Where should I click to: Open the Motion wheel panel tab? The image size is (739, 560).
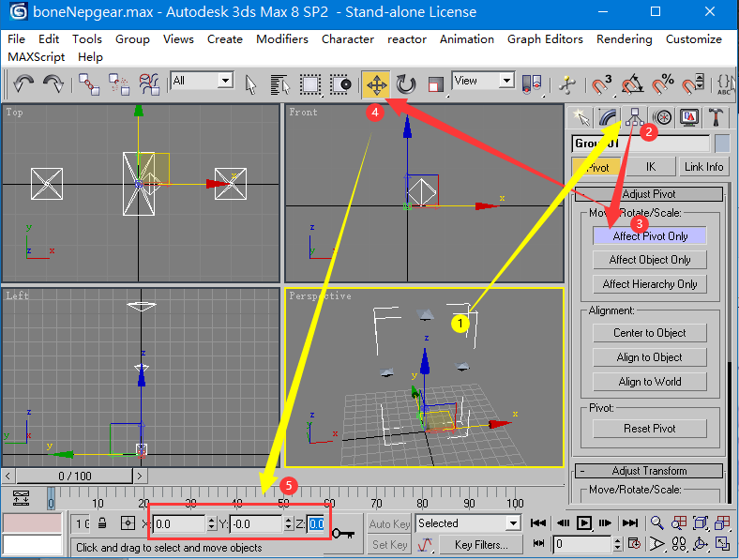pos(663,116)
